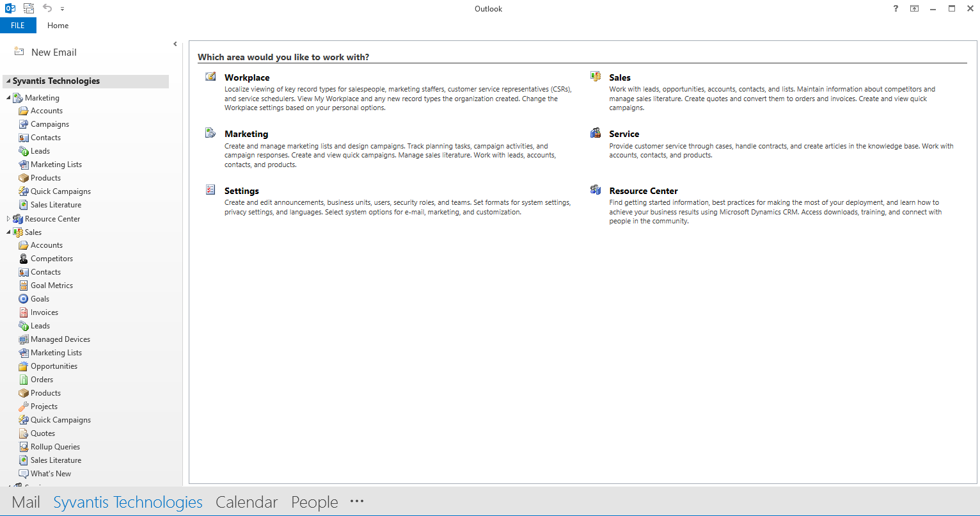Select the Marketing node in folder tree
The height and width of the screenshot is (516, 980).
coord(42,98)
